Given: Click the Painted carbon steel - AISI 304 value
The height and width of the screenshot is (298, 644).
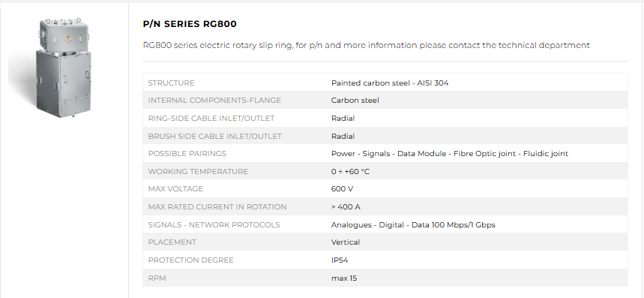Looking at the screenshot, I should [390, 83].
